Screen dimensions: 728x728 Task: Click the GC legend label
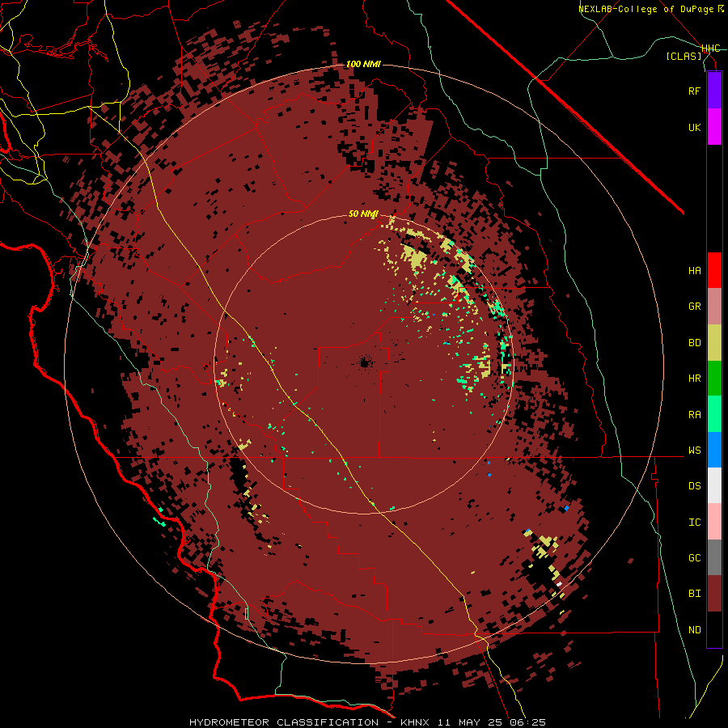click(694, 558)
